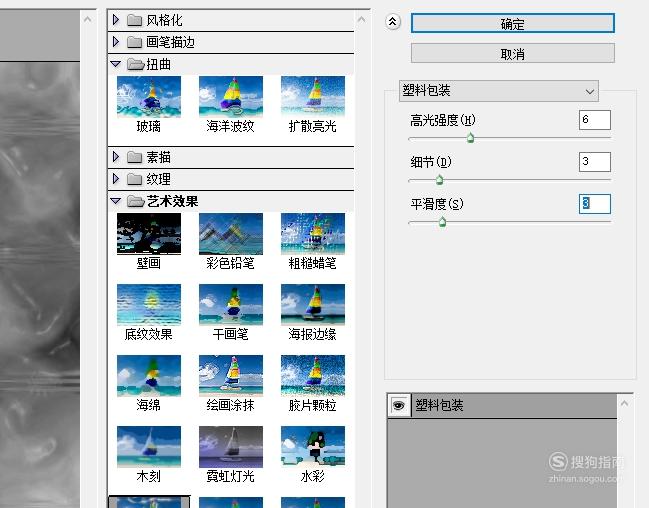Viewport: 649px width, 508px height.
Task: Collapse the 扭曲 category triangle
Action: (116, 64)
